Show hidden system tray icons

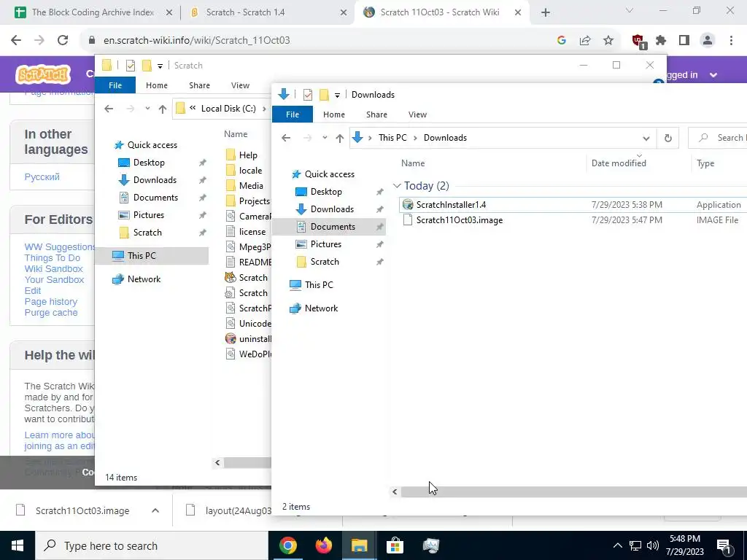click(617, 545)
